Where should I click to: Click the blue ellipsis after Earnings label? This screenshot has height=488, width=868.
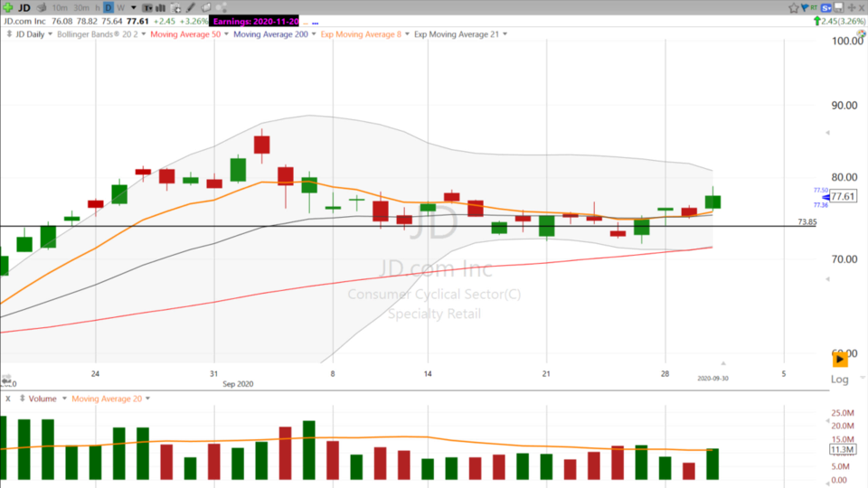tap(315, 23)
